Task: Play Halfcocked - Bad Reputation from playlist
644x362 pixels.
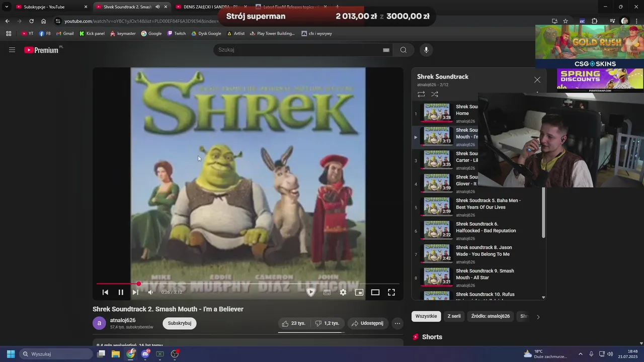Action: [478, 231]
